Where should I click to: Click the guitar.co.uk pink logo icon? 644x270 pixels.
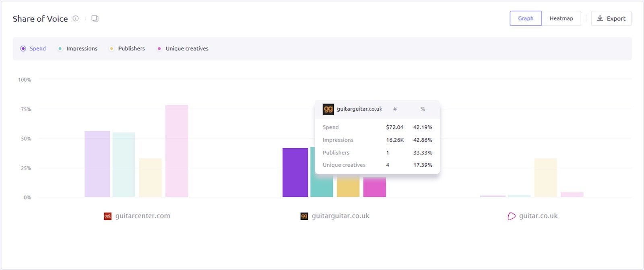point(512,216)
